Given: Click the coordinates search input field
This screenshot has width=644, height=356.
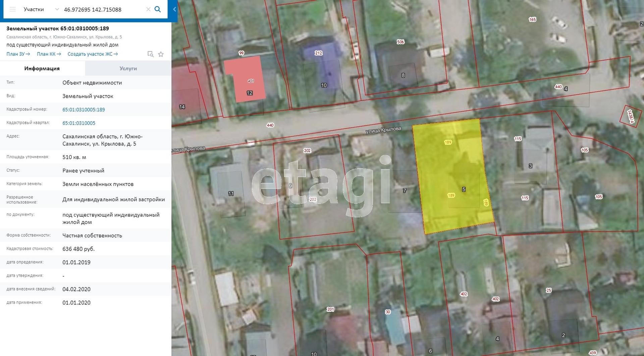Looking at the screenshot, I should (x=101, y=9).
